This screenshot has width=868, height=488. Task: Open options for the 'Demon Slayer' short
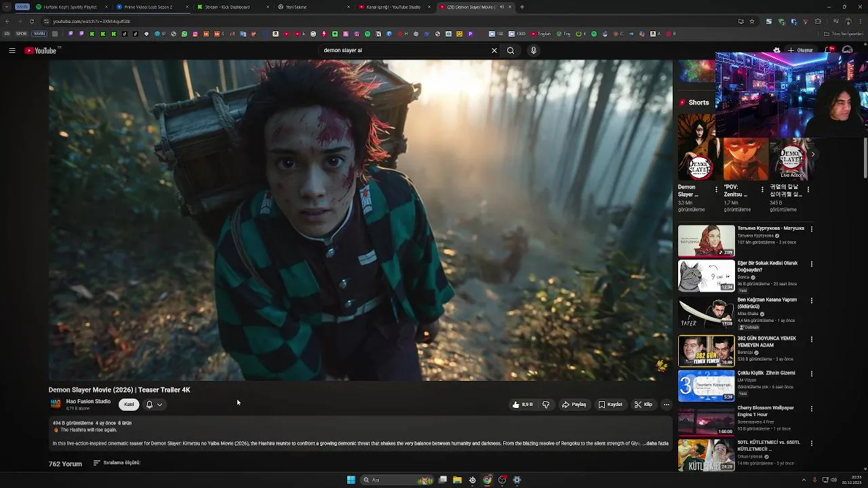(x=716, y=190)
